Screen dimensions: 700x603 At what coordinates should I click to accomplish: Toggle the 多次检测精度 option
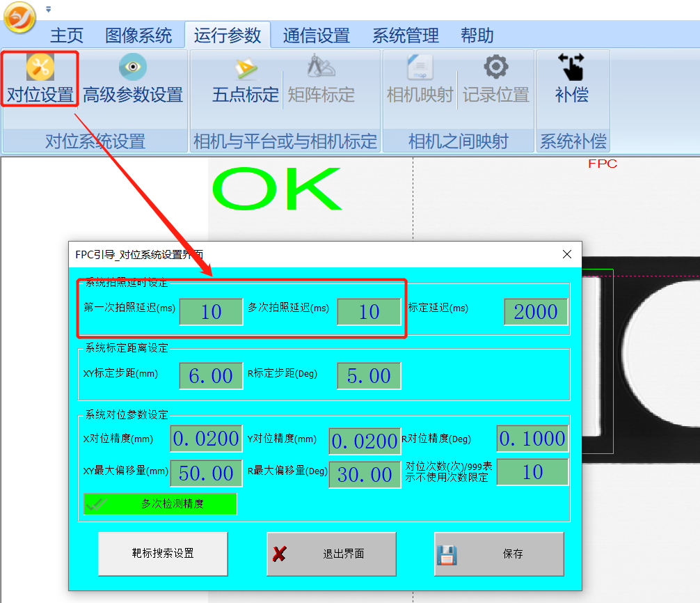[160, 503]
